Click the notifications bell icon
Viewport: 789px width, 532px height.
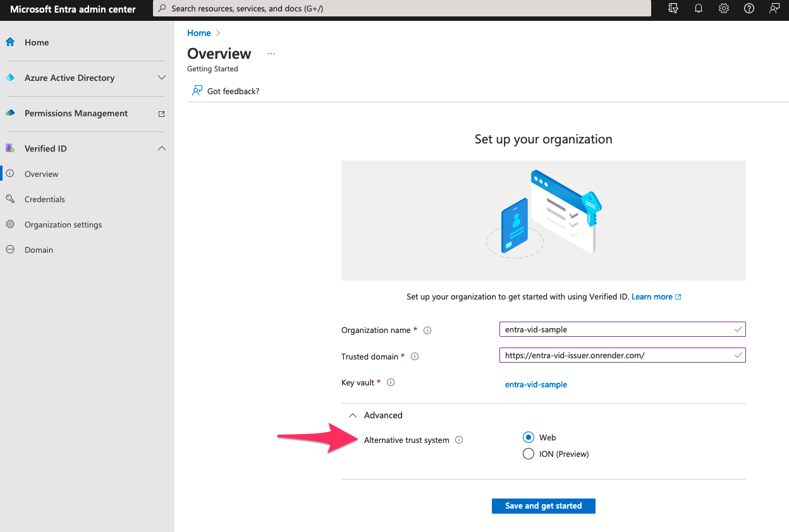pos(699,9)
